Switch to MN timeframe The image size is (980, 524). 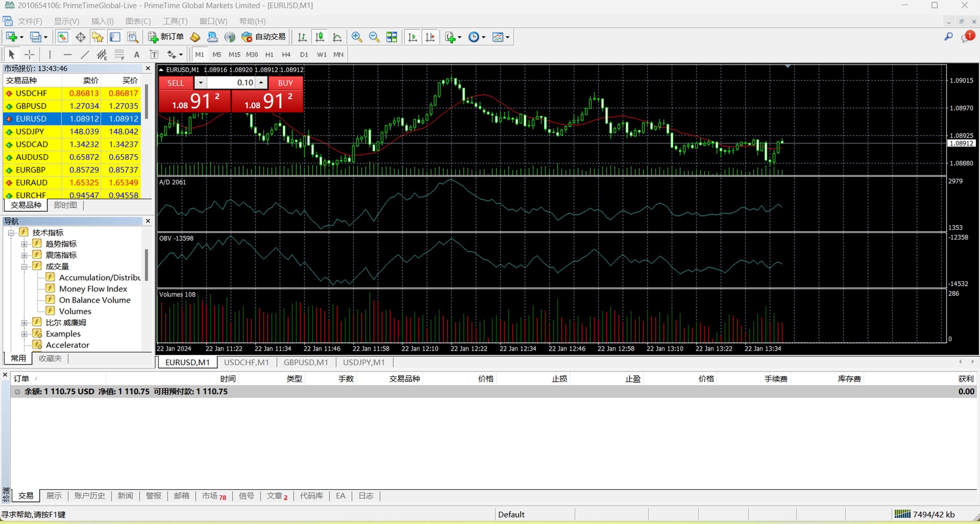338,54
